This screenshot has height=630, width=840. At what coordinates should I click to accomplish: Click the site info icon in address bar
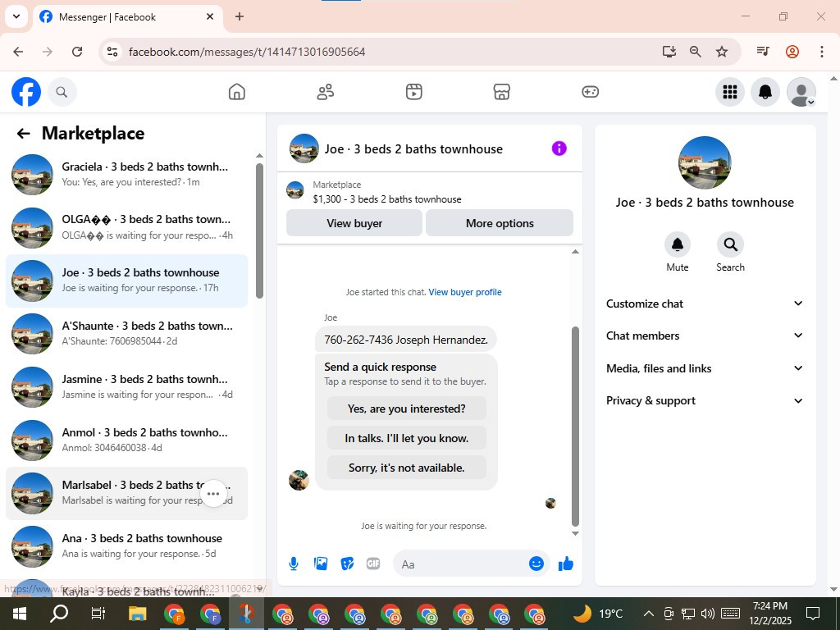(x=112, y=52)
